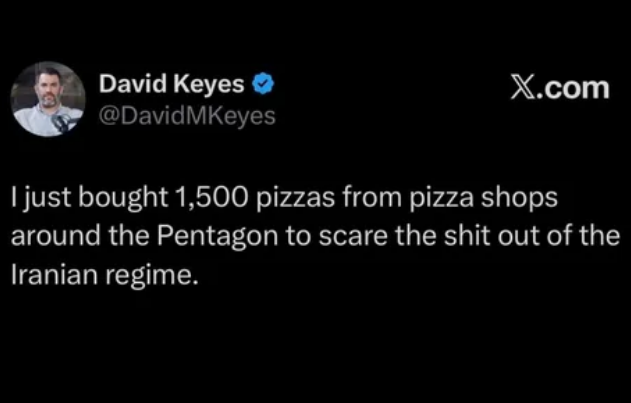
Task: Click the word "Iranian" in the tweet
Action: coord(50,273)
